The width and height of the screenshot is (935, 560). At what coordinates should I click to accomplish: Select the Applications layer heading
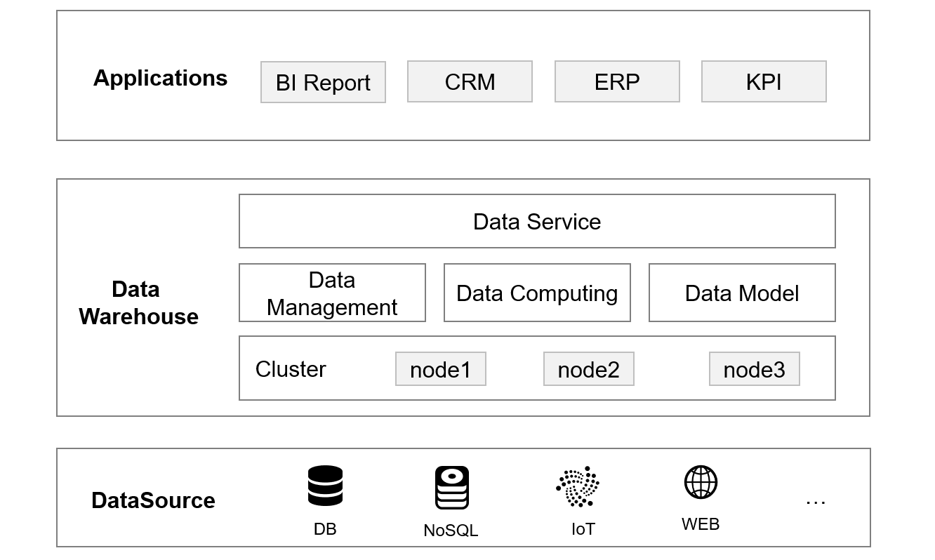[x=160, y=78]
